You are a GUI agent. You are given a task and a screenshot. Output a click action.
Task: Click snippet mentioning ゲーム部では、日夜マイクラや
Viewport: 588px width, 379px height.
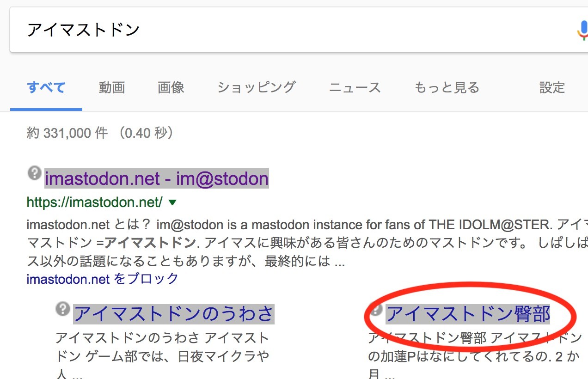coord(162,356)
